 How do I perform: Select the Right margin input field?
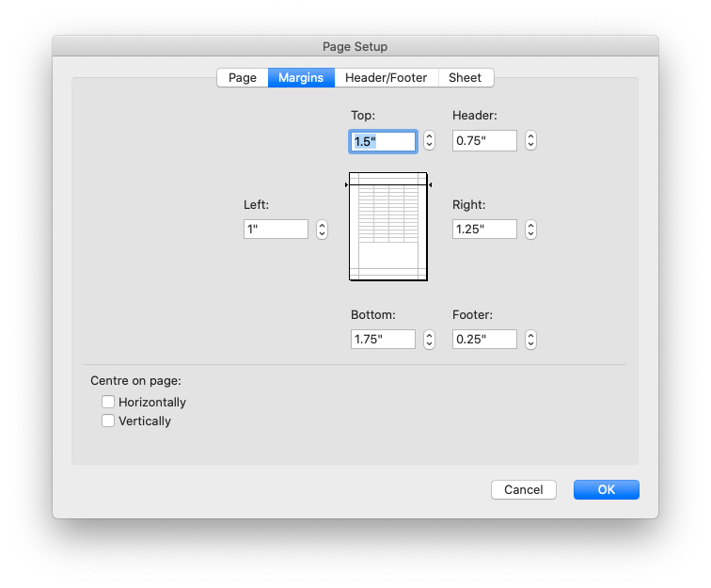click(484, 230)
